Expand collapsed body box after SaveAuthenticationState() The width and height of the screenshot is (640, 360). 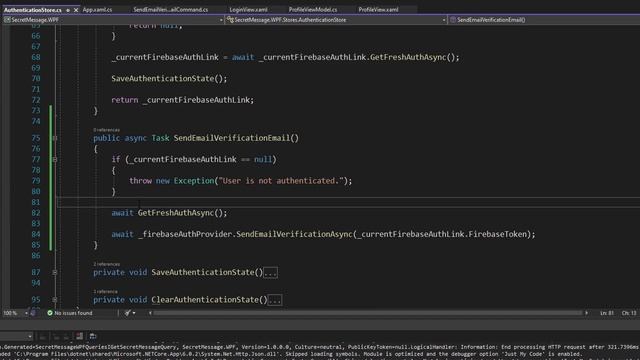click(270, 273)
